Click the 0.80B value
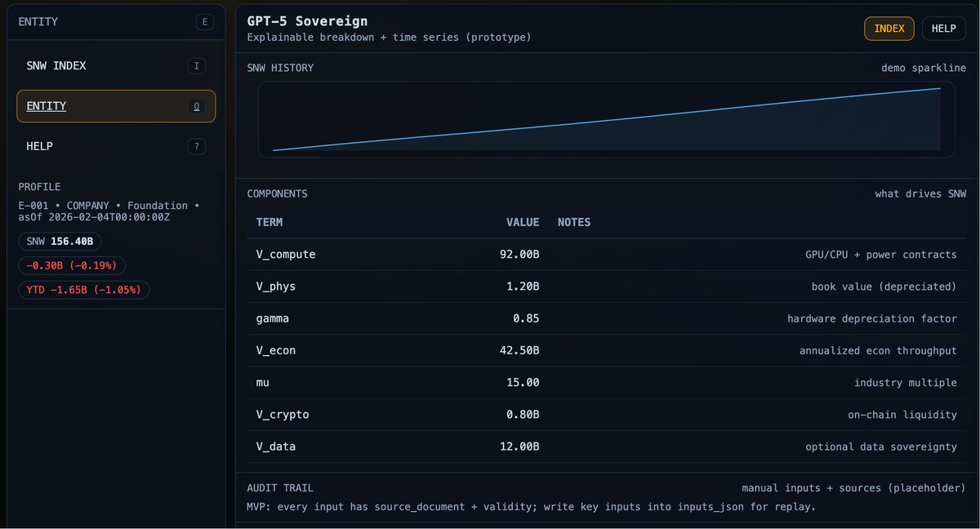980x529 pixels. (x=523, y=415)
